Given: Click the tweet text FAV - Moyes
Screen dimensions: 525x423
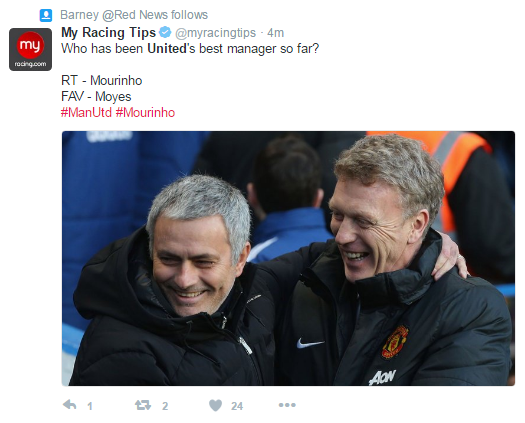Looking at the screenshot, I should [x=96, y=97].
